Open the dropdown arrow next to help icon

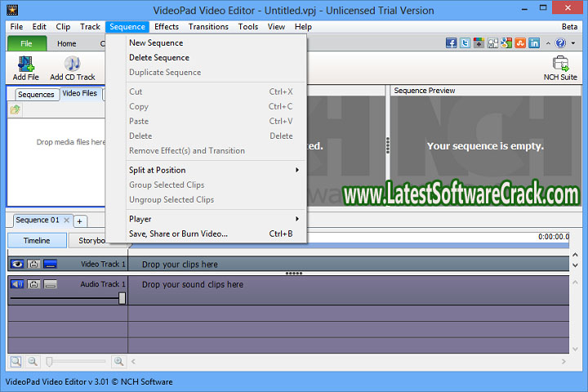click(573, 43)
